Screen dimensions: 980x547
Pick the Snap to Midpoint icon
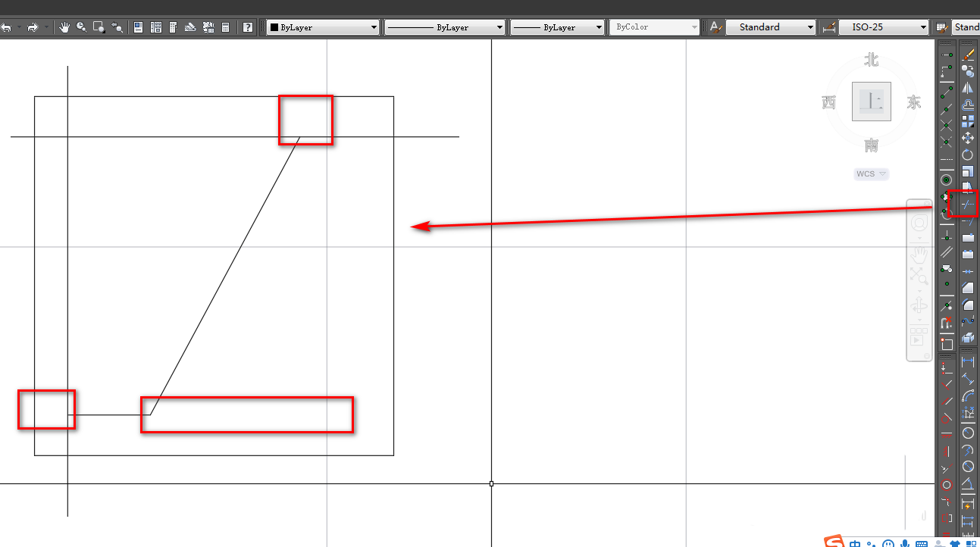click(x=947, y=109)
